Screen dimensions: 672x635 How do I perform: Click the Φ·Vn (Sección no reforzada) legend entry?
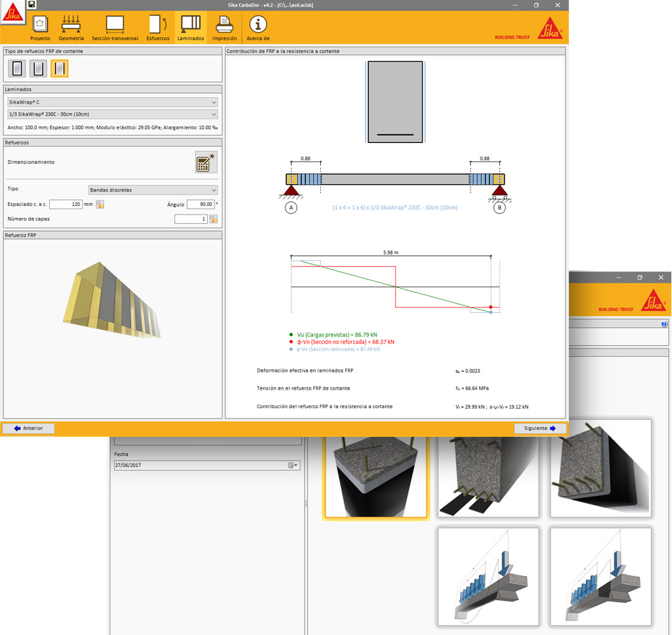[342, 342]
